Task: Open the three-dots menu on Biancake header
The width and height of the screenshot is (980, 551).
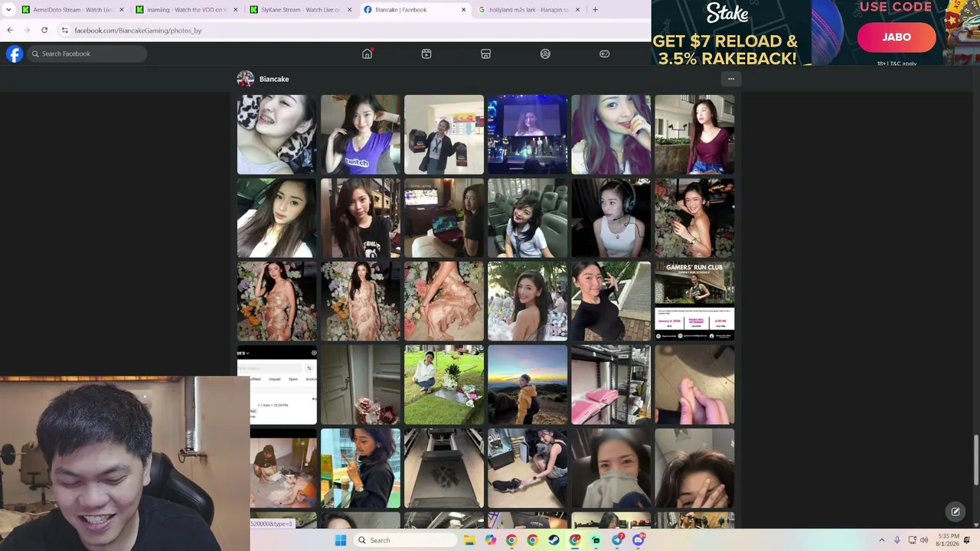Action: pos(731,79)
